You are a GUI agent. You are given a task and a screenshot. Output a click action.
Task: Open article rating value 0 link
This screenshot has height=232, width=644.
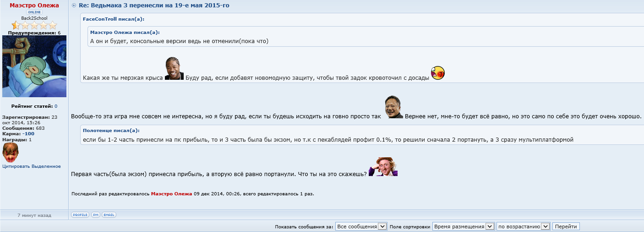pyautogui.click(x=56, y=106)
